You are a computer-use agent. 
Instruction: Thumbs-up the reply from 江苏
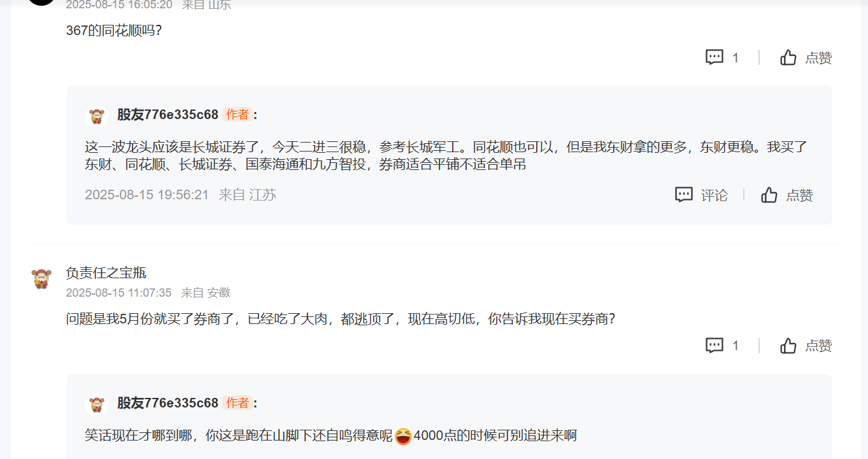[769, 195]
